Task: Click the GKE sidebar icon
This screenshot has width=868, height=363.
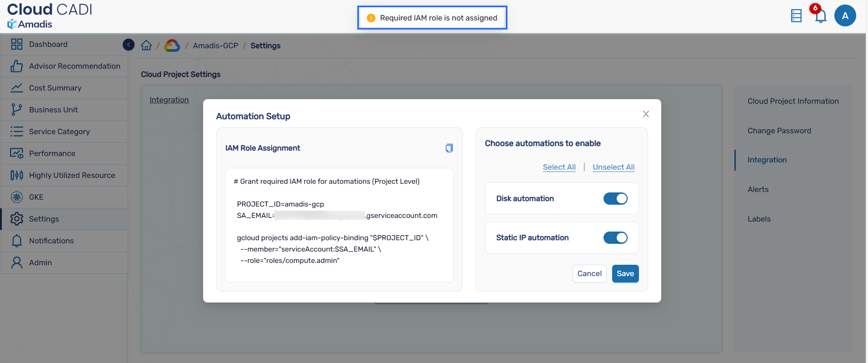Action: [17, 197]
